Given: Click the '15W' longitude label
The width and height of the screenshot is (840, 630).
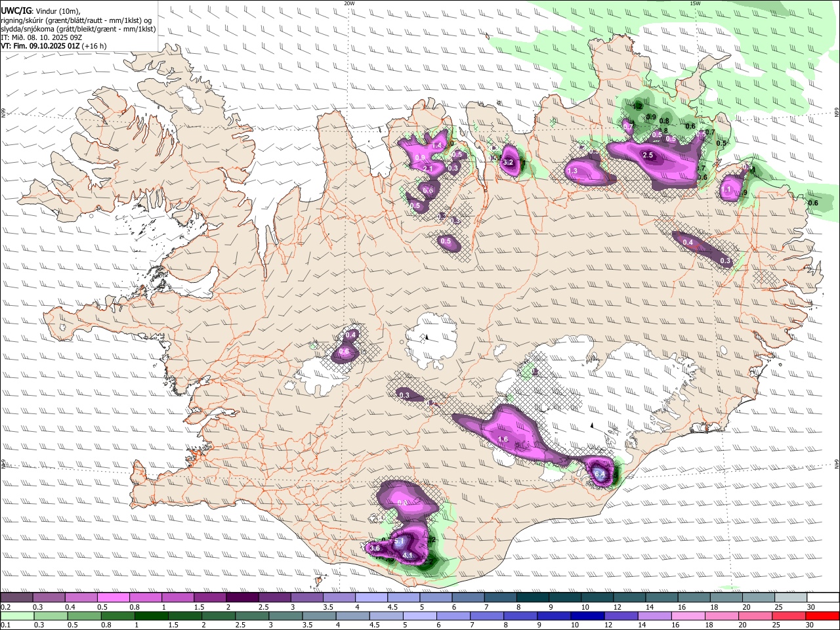Looking at the screenshot, I should (695, 3).
